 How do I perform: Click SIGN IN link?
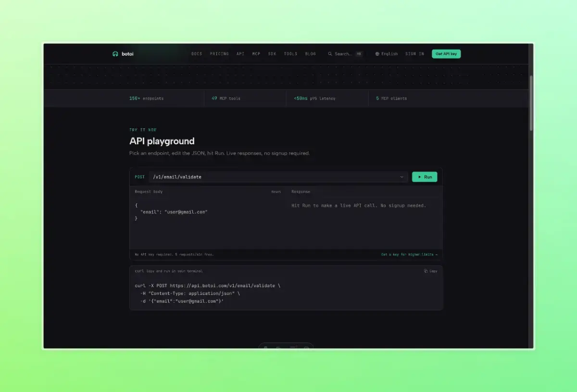pyautogui.click(x=414, y=54)
